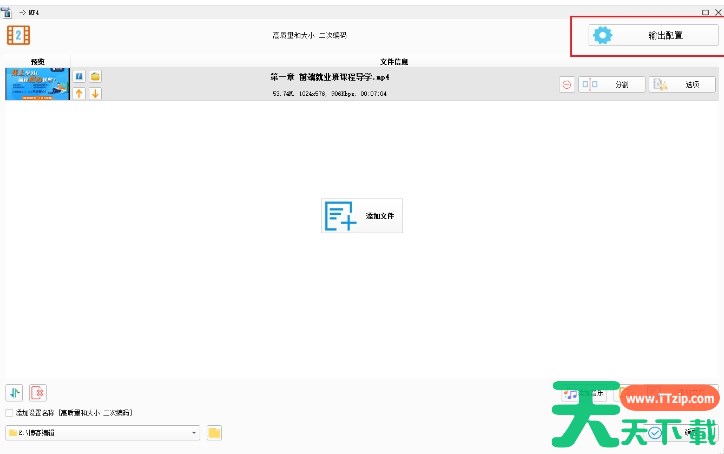Image resolution: width=724 pixels, height=454 pixels.
Task: Click the 分割 split button
Action: [611, 85]
